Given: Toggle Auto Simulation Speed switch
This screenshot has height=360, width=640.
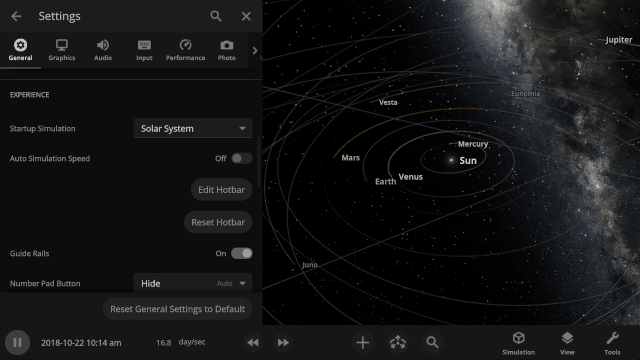Looking at the screenshot, I should (242, 158).
